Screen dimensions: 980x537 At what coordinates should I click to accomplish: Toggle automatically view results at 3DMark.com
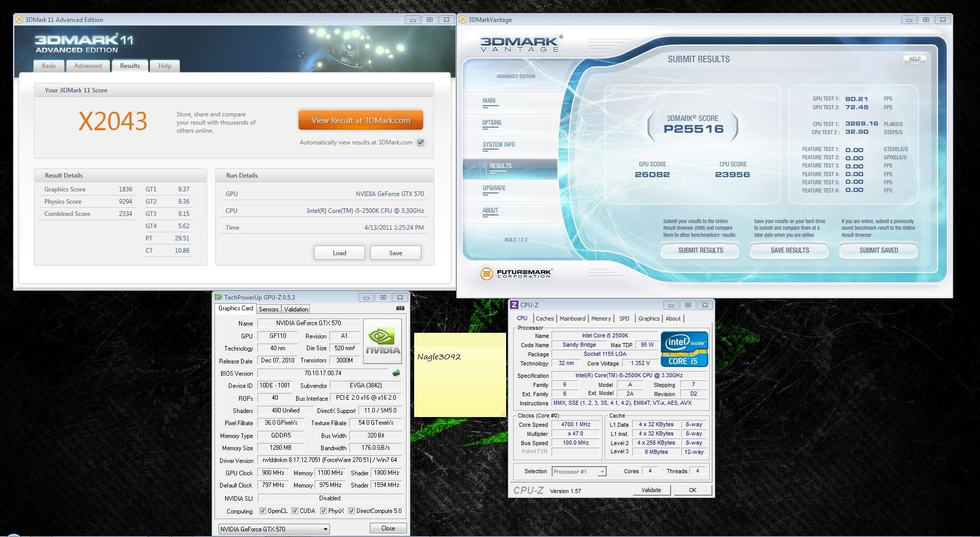click(x=421, y=142)
